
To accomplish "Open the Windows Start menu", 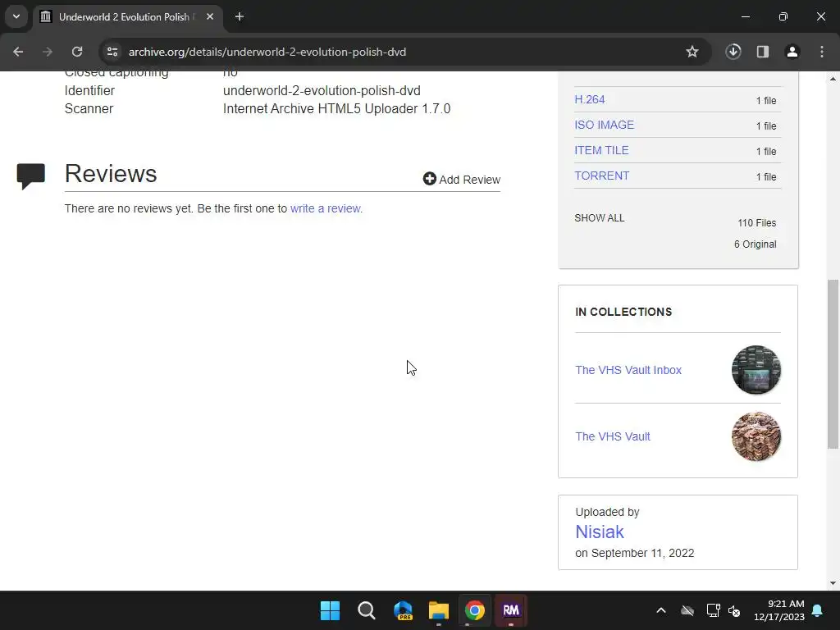I will click(330, 610).
